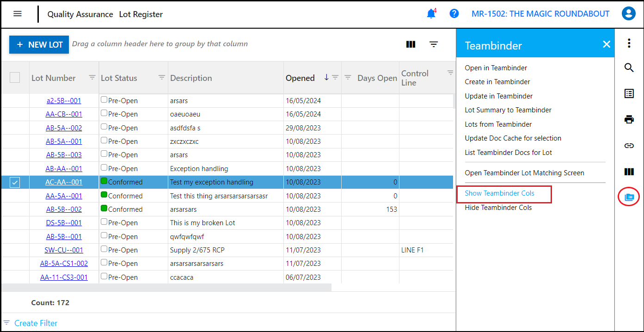Select Update Doc Cache for selection

click(x=513, y=138)
